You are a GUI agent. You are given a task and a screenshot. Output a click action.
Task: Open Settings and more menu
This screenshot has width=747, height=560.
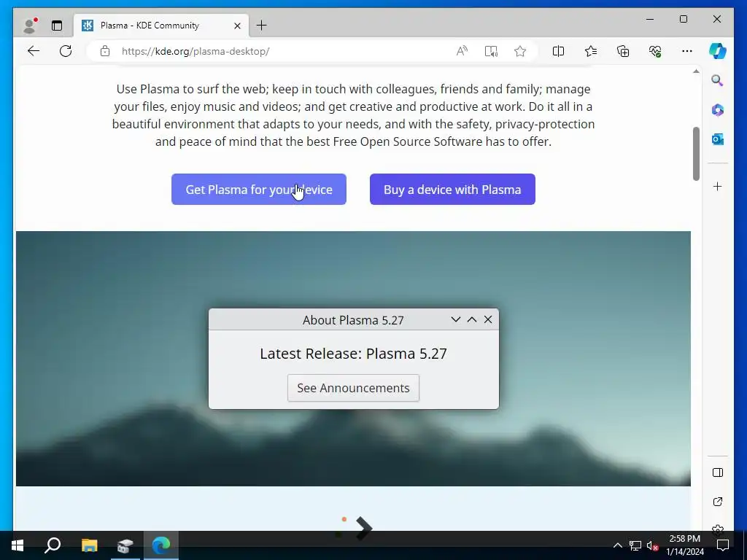687,51
